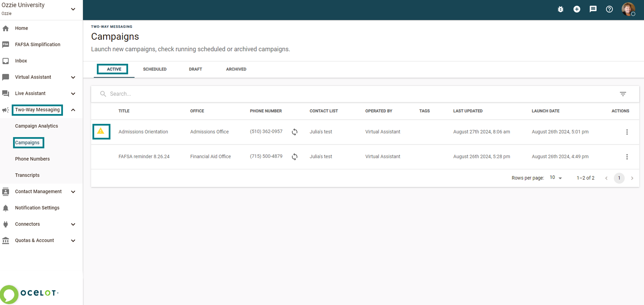Image resolution: width=644 pixels, height=305 pixels.
Task: Open the FAFSA reminder 8.26.24 campaign title
Action: (x=144, y=156)
